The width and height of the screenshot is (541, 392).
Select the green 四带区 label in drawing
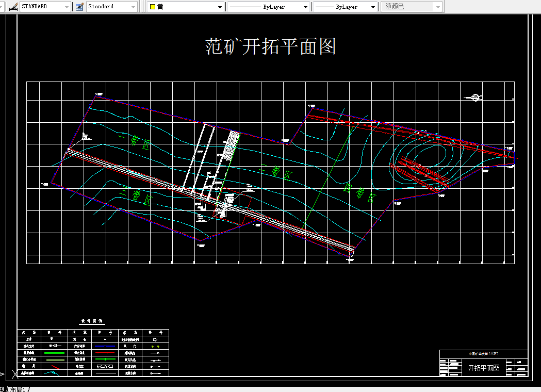click(359, 194)
